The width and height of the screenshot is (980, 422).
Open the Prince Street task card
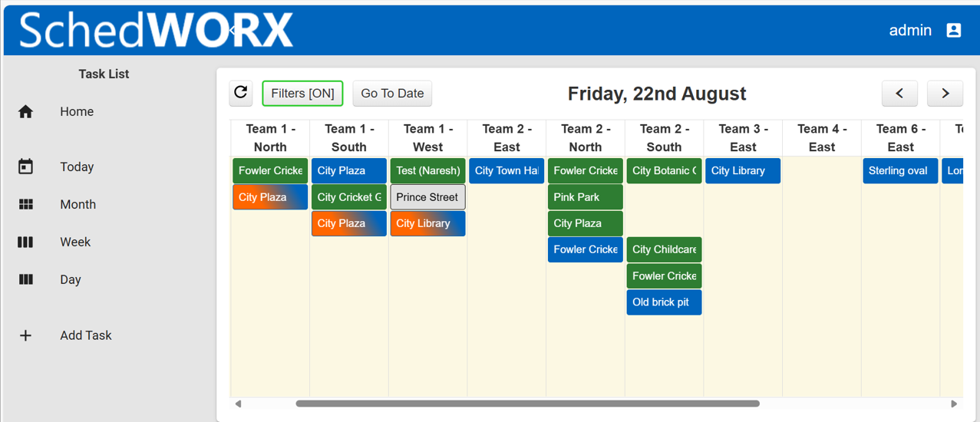pos(427,197)
